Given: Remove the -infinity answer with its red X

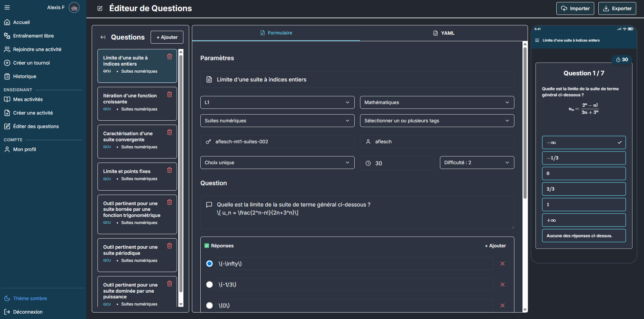Looking at the screenshot, I should (x=503, y=264).
